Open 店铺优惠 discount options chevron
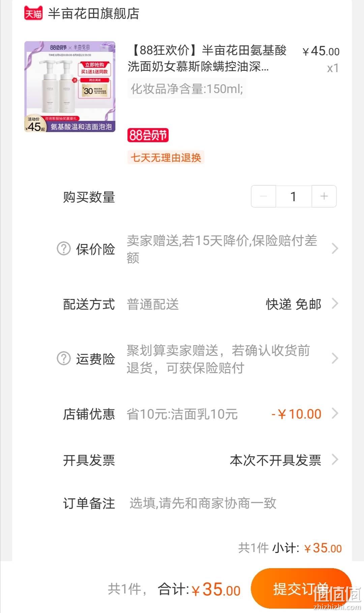 coord(334,413)
